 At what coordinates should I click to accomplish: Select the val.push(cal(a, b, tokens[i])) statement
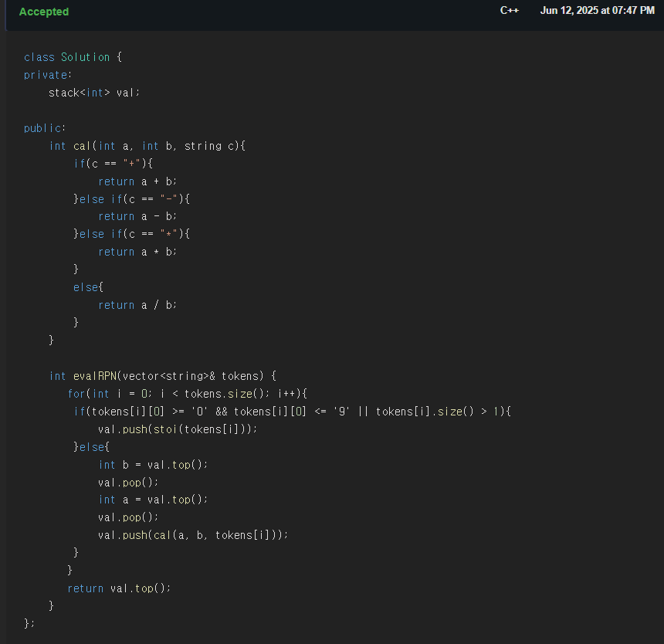click(192, 534)
